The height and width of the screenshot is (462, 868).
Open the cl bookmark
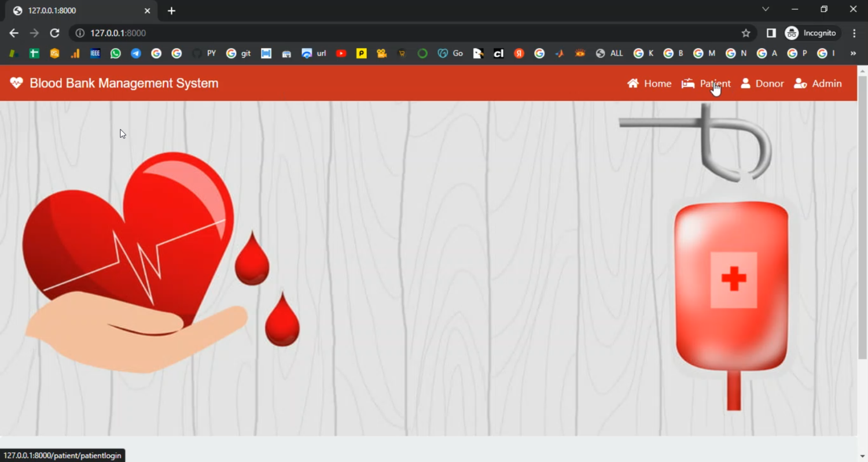pos(498,53)
